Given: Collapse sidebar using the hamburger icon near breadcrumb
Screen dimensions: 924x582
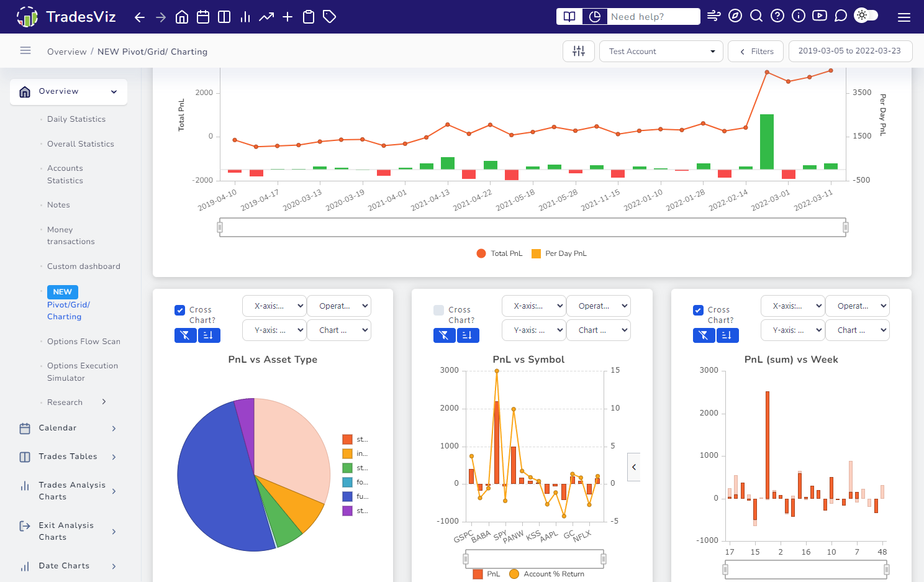Looking at the screenshot, I should point(25,51).
